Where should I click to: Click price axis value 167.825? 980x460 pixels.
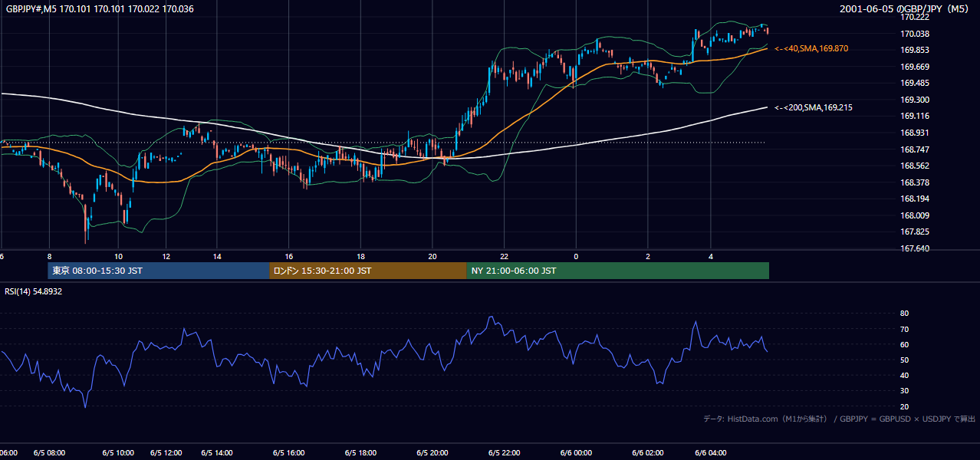(x=915, y=232)
